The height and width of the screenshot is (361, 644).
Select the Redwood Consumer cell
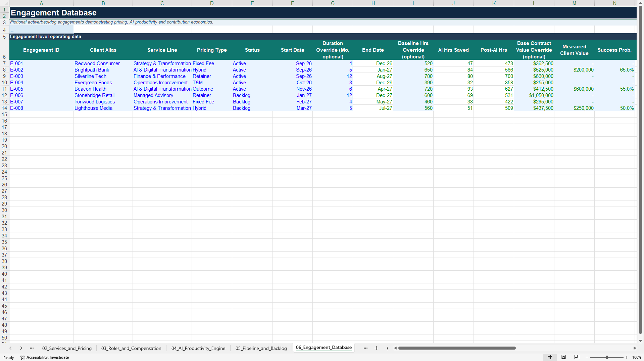click(103, 63)
